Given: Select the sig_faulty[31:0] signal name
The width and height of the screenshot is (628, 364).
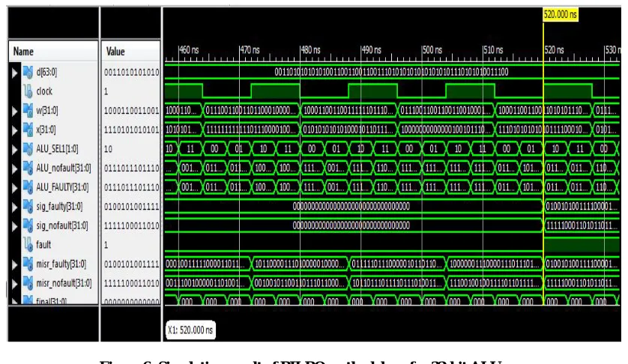Looking at the screenshot, I should click(59, 207).
